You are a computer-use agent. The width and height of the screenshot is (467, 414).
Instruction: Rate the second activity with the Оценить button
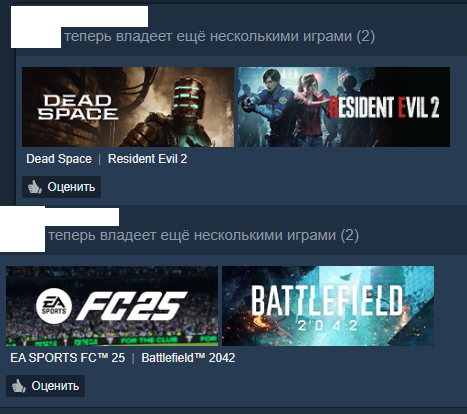click(x=45, y=386)
